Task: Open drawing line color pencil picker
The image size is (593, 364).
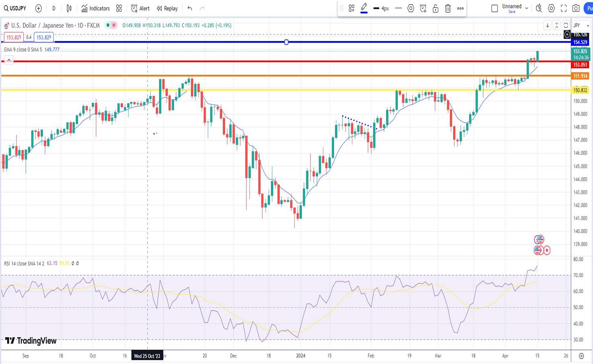Action: click(364, 8)
